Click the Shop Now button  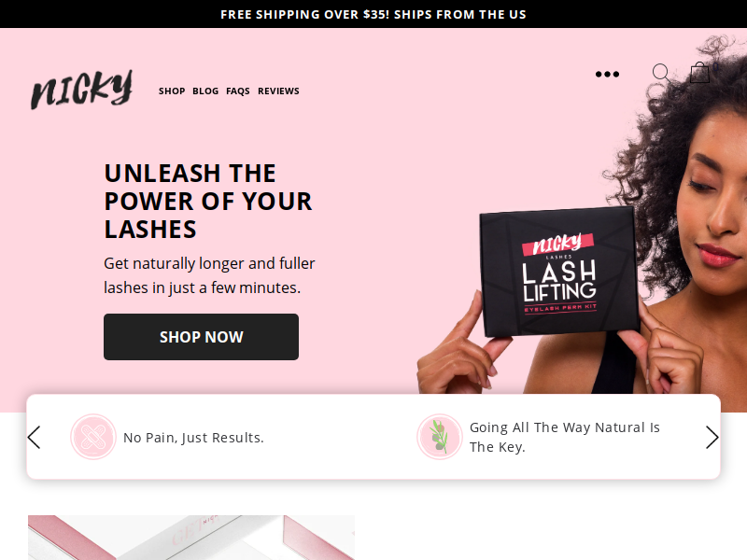coord(201,337)
